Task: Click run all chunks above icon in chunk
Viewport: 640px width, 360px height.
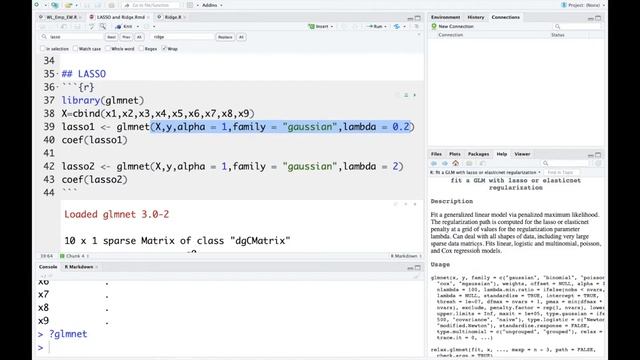Action: 406,95
